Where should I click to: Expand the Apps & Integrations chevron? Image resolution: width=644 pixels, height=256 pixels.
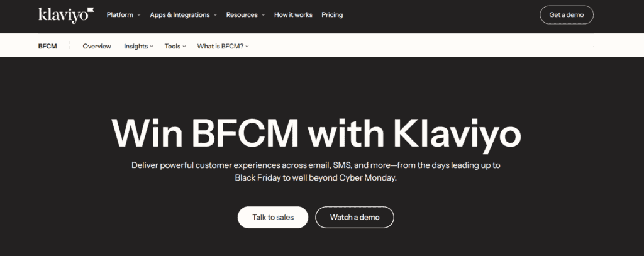(215, 15)
